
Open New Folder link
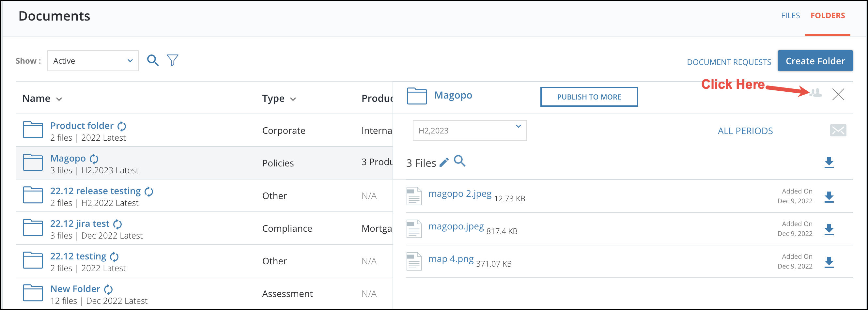click(75, 289)
